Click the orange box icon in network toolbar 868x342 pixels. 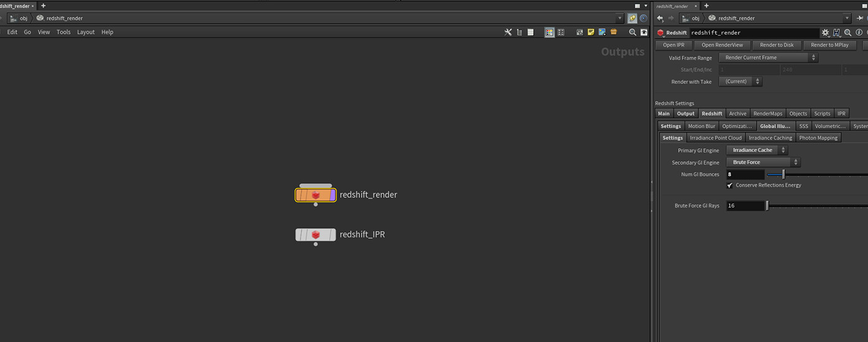click(x=614, y=32)
